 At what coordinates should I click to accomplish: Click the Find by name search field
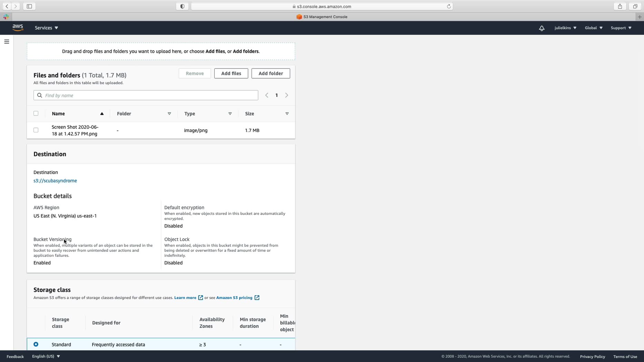pyautogui.click(x=146, y=95)
